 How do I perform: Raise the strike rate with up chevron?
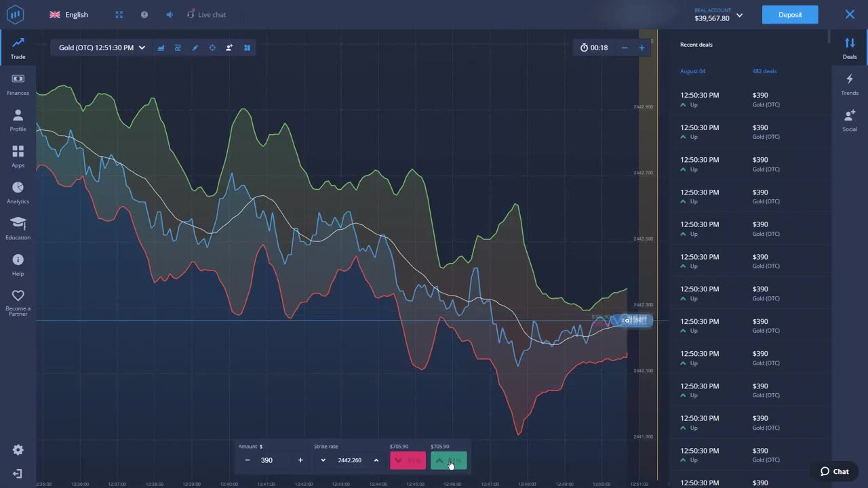(x=376, y=460)
